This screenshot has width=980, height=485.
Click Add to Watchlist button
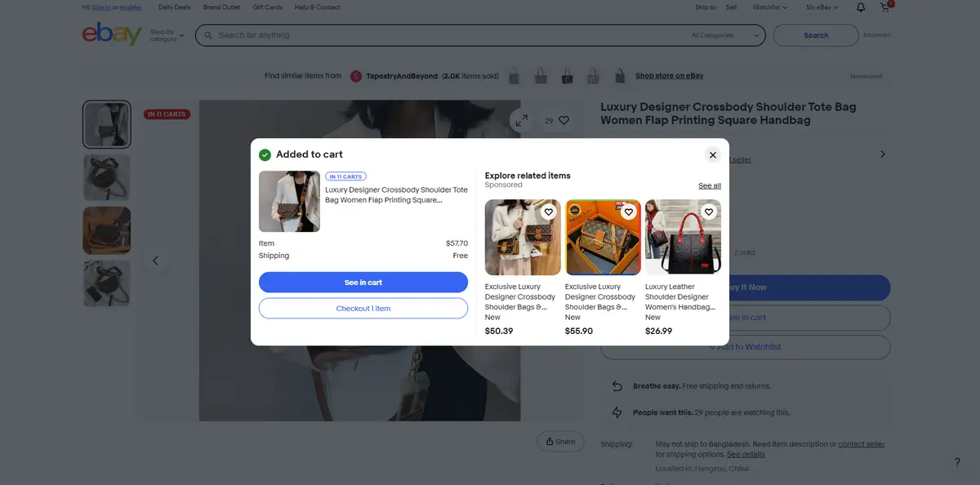point(745,347)
